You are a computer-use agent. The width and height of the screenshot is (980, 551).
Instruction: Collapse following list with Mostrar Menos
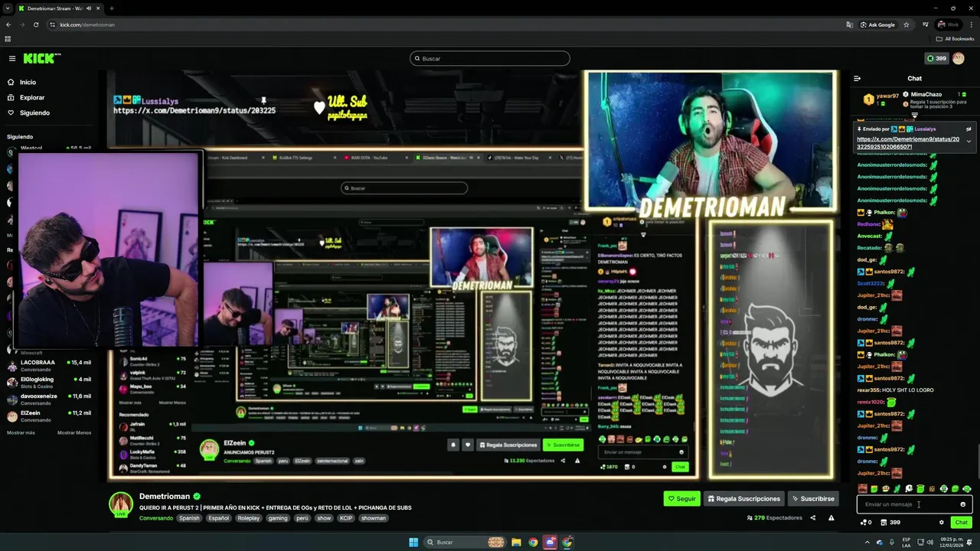click(74, 432)
